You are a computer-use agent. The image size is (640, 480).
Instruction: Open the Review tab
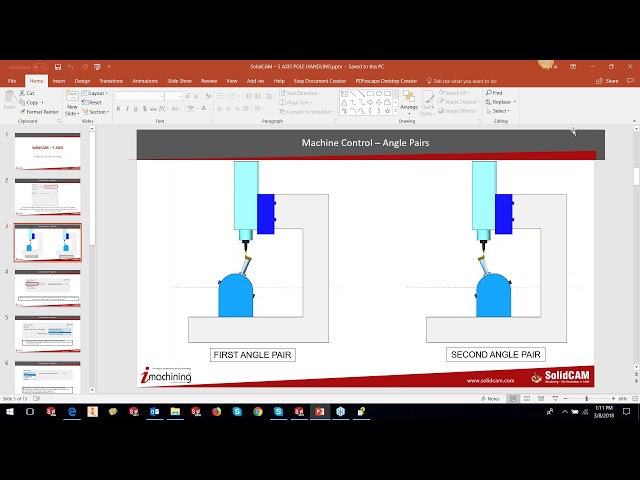pos(209,81)
